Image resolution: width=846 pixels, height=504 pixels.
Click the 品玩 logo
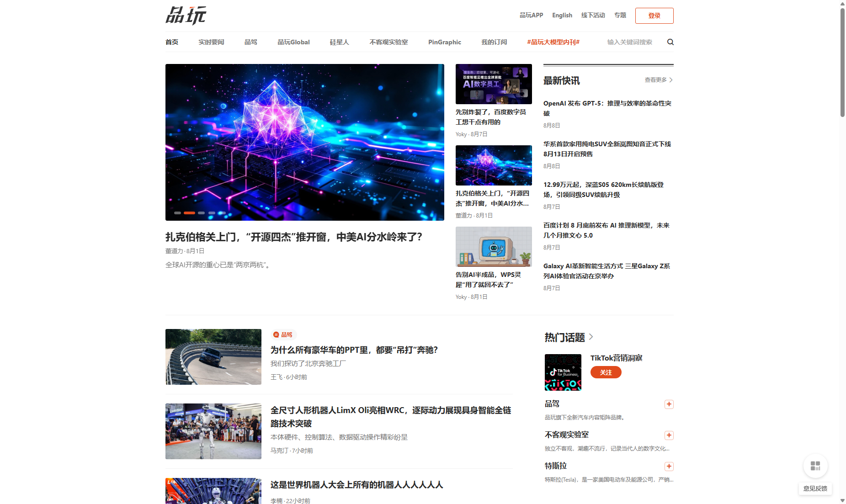click(x=186, y=16)
